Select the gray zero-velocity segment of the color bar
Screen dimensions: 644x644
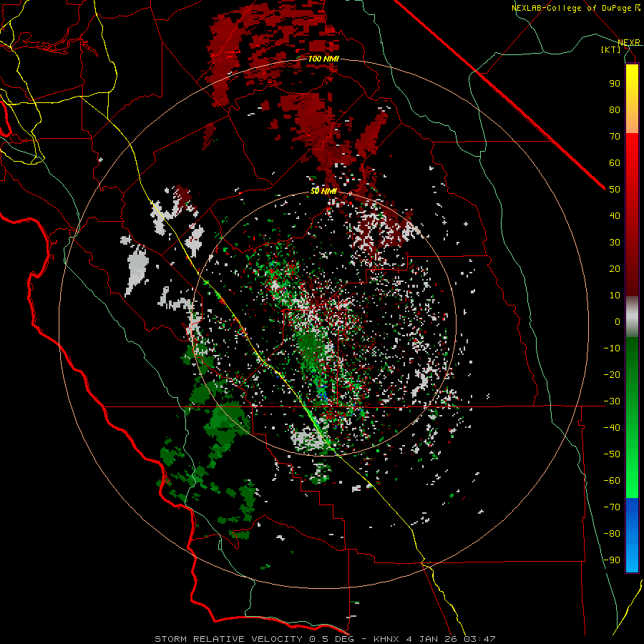coord(632,317)
